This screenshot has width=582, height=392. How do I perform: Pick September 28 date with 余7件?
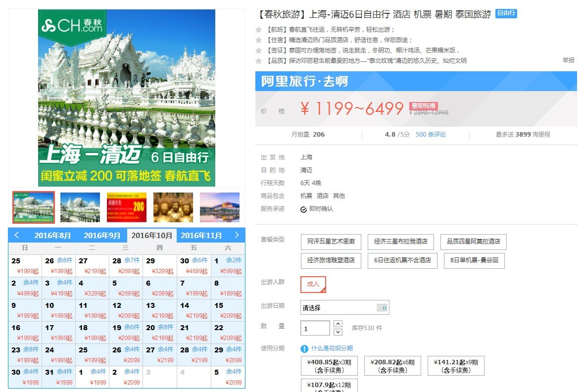point(126,266)
